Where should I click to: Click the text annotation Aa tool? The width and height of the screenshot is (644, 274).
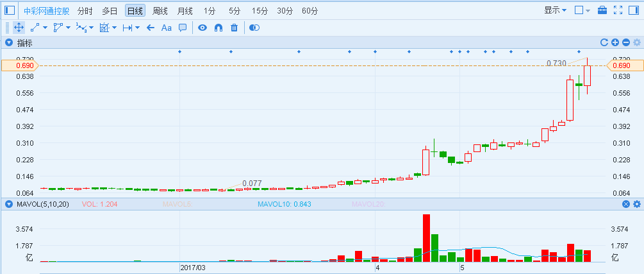coord(166,28)
